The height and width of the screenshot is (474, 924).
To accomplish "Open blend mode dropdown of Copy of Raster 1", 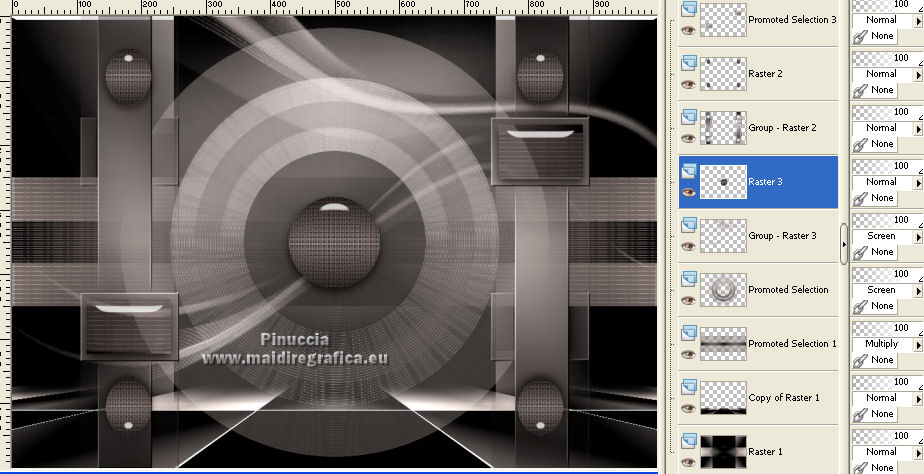I will [918, 399].
